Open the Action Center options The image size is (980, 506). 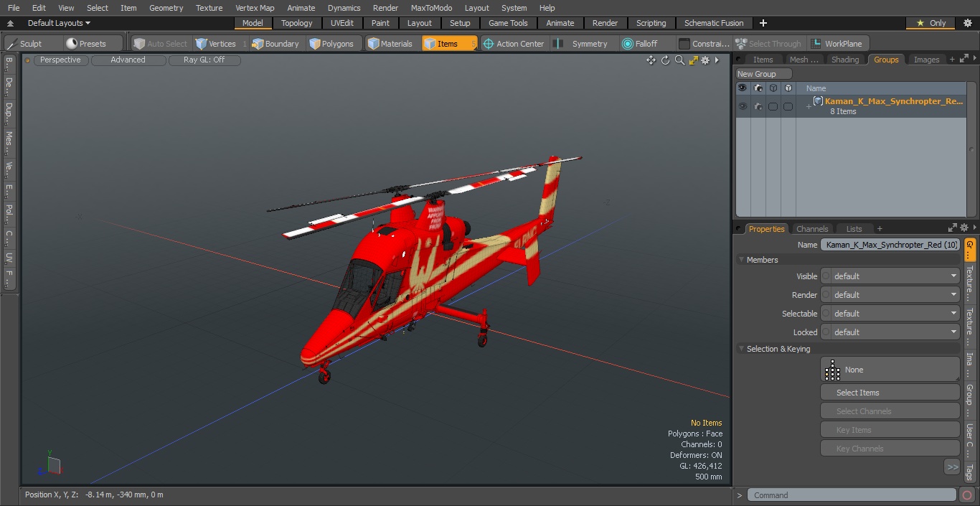tap(514, 44)
